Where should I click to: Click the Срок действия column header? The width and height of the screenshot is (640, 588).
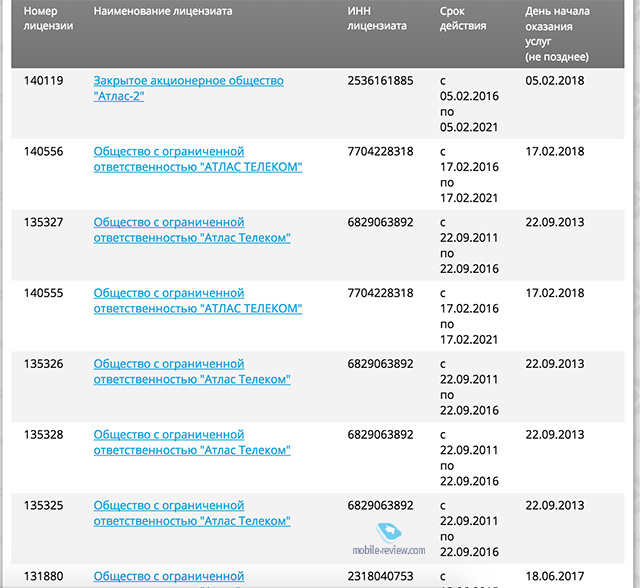pos(463,18)
